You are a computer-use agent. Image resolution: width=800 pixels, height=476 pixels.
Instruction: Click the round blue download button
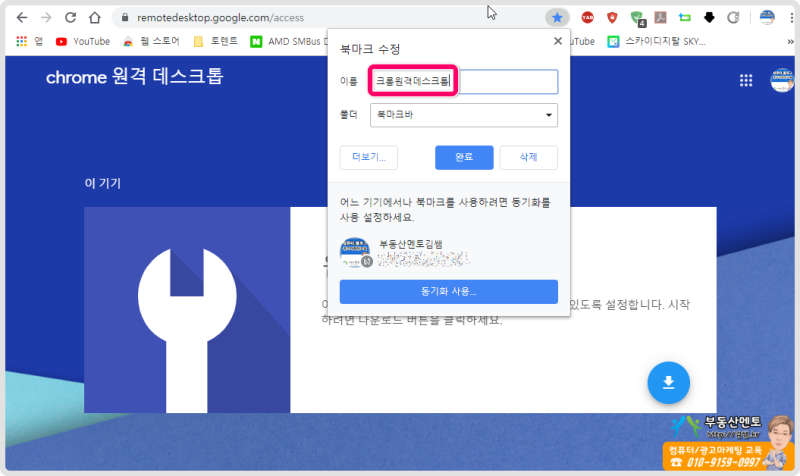click(x=668, y=382)
